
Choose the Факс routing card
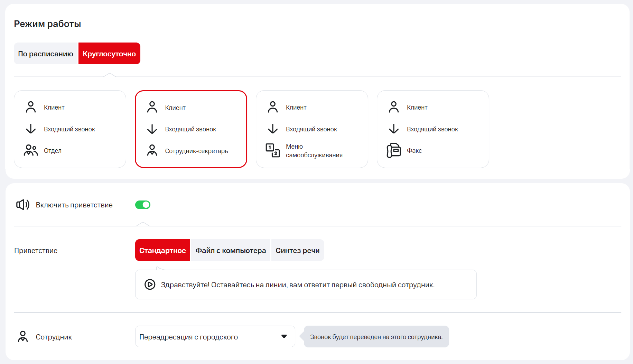coord(433,129)
